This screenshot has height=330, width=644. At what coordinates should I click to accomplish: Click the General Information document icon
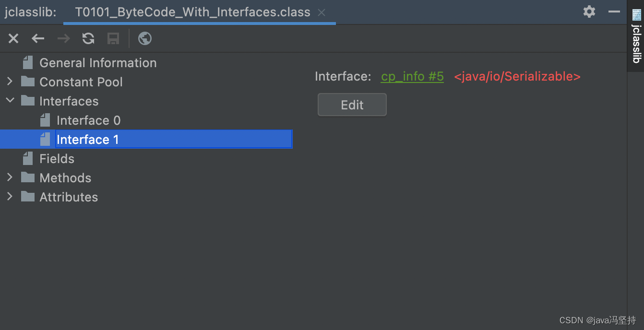point(27,62)
